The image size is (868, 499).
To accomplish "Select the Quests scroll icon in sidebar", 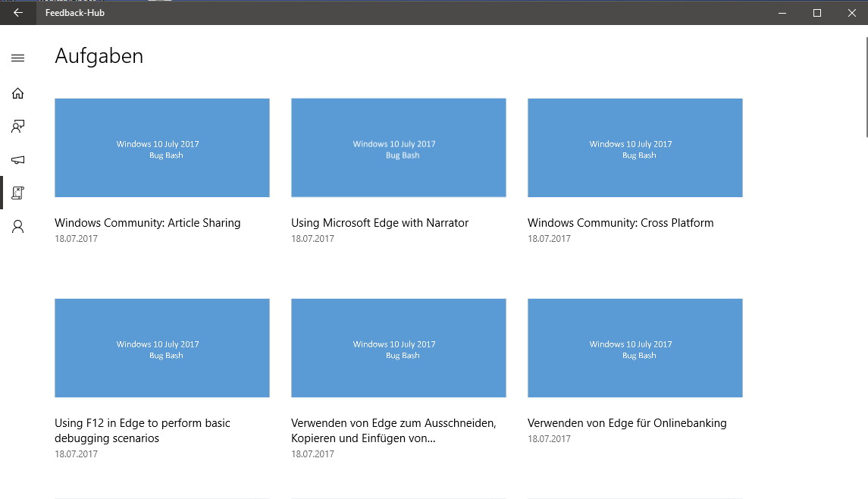I will [17, 193].
